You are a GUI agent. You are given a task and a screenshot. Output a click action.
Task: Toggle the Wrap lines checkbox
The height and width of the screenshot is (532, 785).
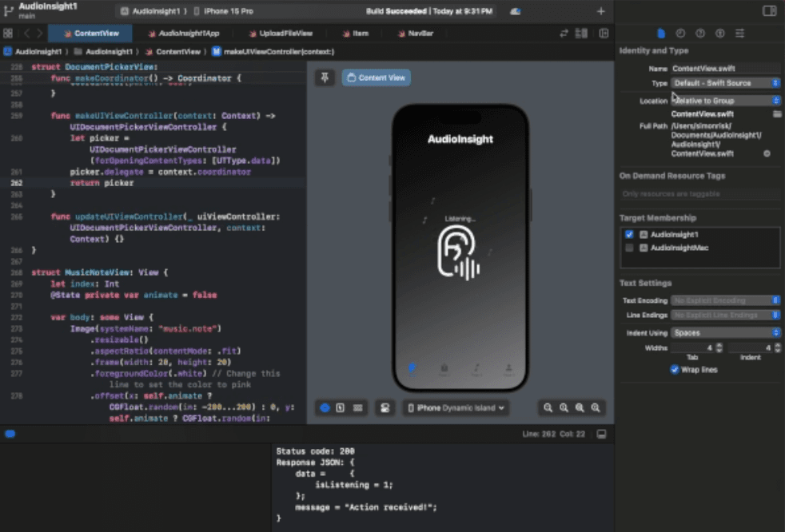click(x=675, y=370)
